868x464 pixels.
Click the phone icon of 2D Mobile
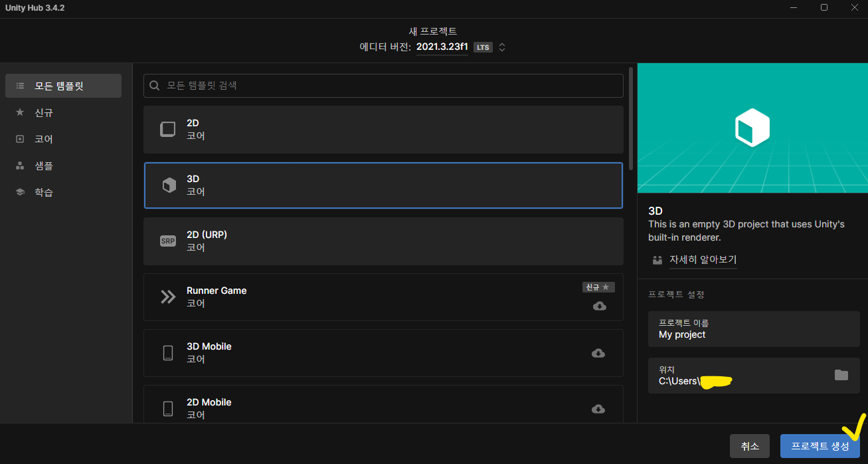pyautogui.click(x=168, y=408)
